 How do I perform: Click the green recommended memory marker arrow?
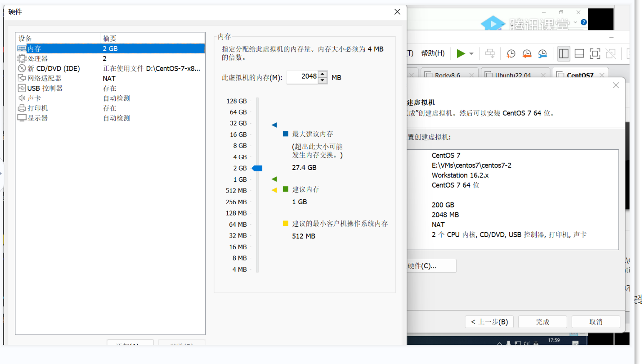274,179
